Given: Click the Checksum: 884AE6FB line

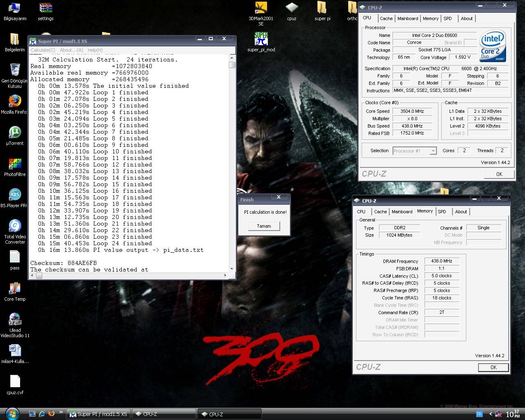Looking at the screenshot, I should (64, 263).
